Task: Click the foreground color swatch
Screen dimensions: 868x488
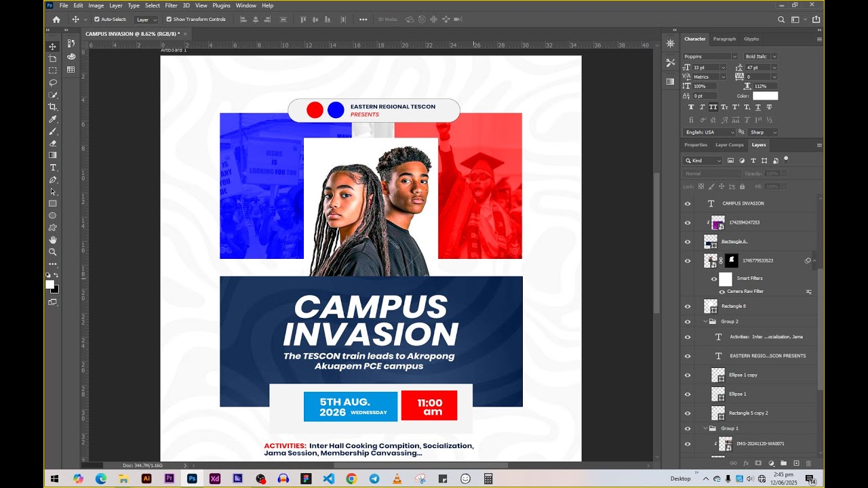Action: pos(50,285)
